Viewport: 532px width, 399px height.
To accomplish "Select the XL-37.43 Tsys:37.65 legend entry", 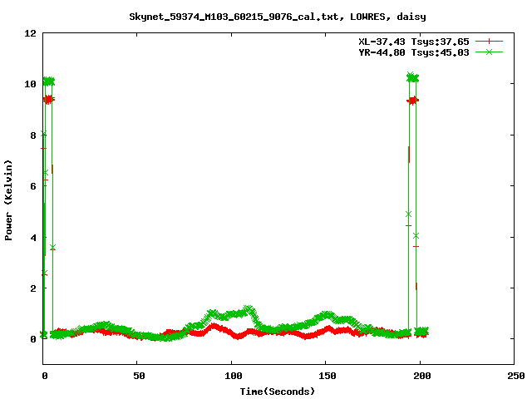I will (x=414, y=42).
